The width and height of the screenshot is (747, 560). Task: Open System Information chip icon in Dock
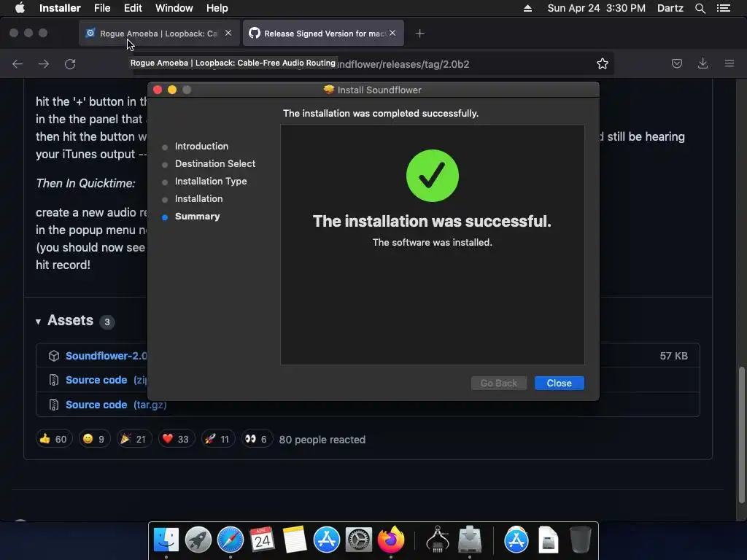pyautogui.click(x=438, y=540)
